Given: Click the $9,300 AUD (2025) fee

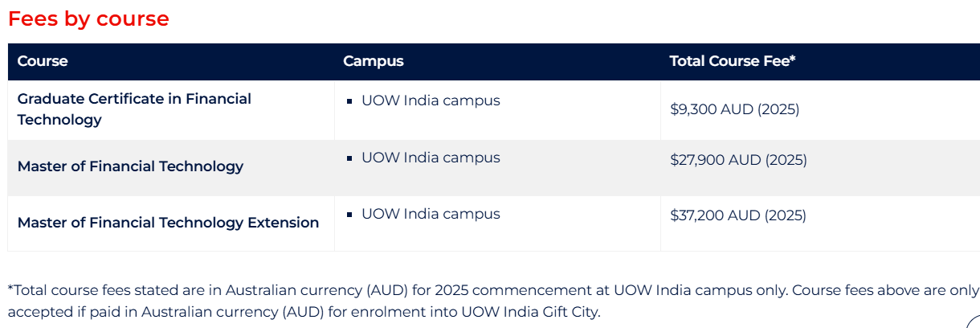Looking at the screenshot, I should pyautogui.click(x=734, y=109).
